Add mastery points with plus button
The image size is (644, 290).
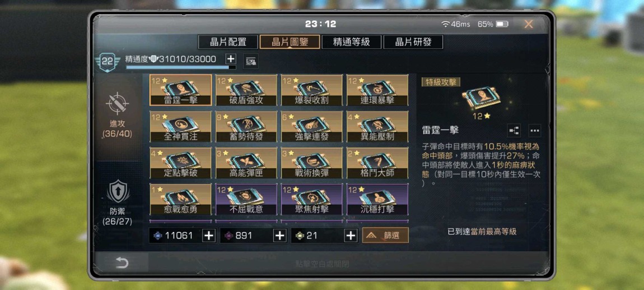231,59
